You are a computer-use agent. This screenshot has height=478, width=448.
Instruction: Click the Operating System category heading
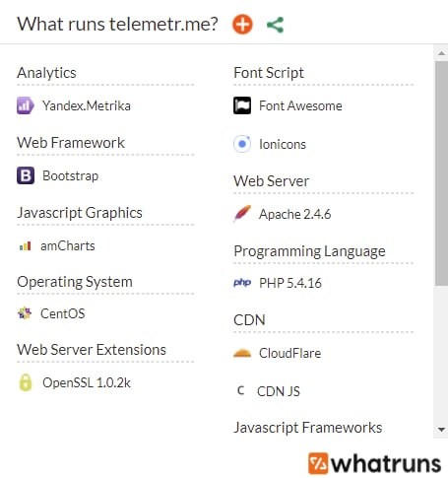tap(75, 282)
